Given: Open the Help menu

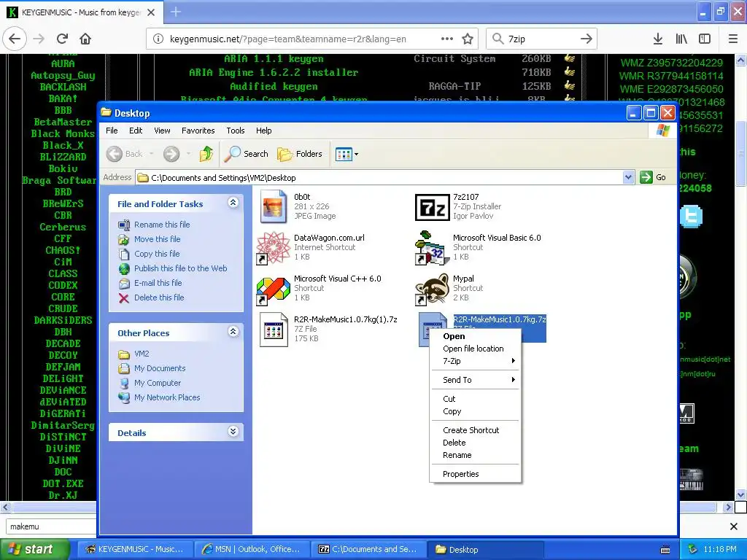Looking at the screenshot, I should 263,131.
